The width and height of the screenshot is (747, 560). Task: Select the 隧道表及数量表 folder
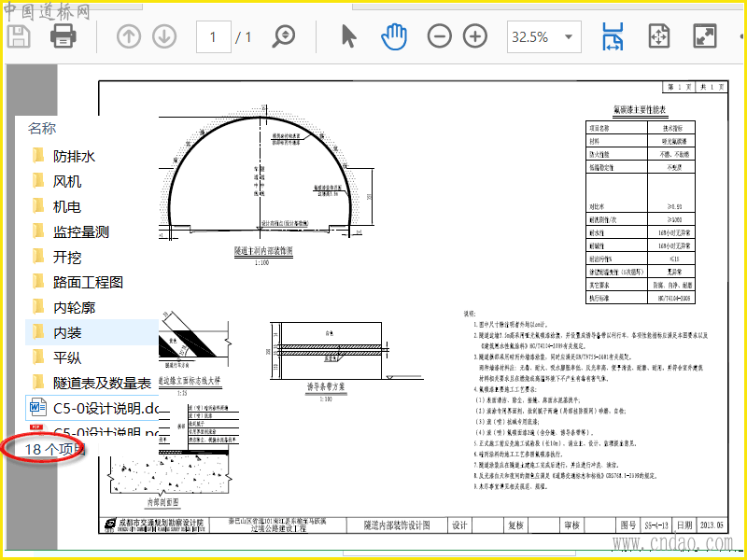101,383
